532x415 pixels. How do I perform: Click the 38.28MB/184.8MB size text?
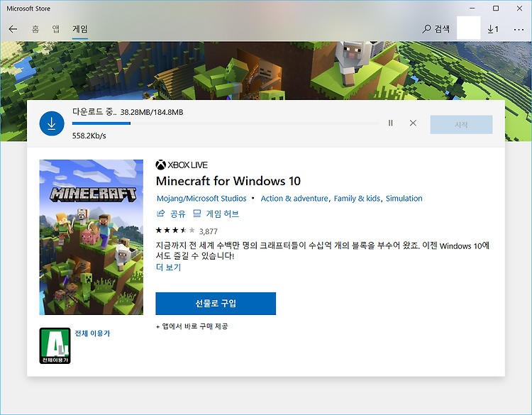click(x=152, y=112)
